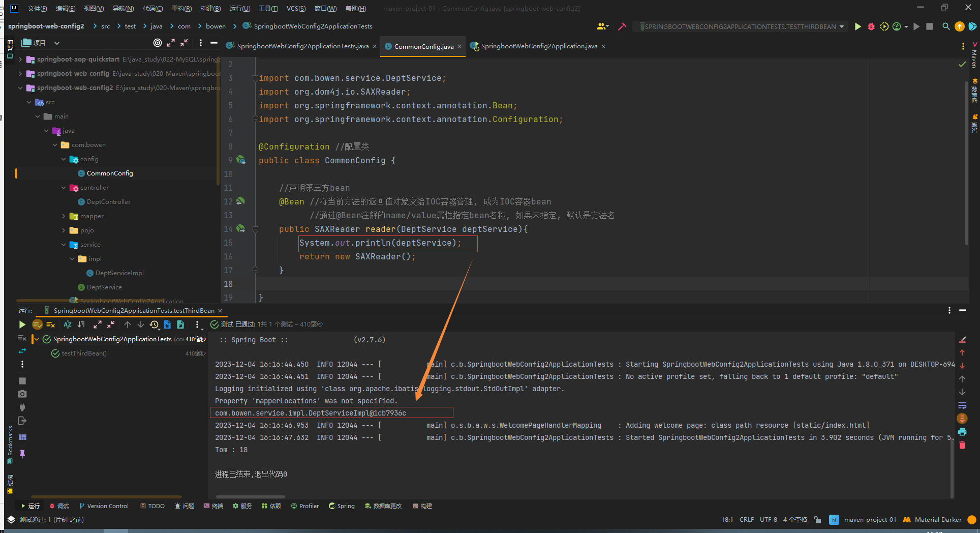Go to next failed test arrow
Image resolution: width=980 pixels, height=533 pixels.
141,324
